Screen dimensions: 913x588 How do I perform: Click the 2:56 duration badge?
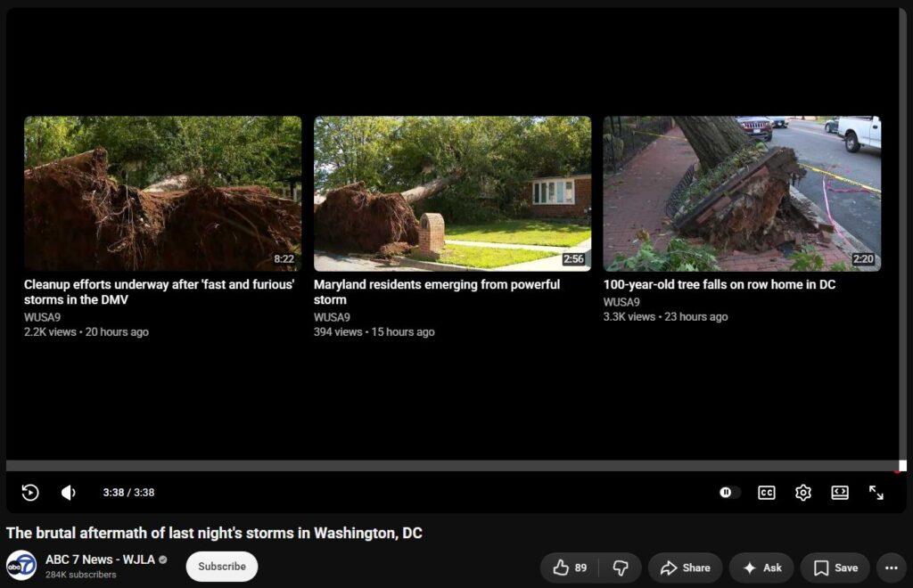(573, 259)
